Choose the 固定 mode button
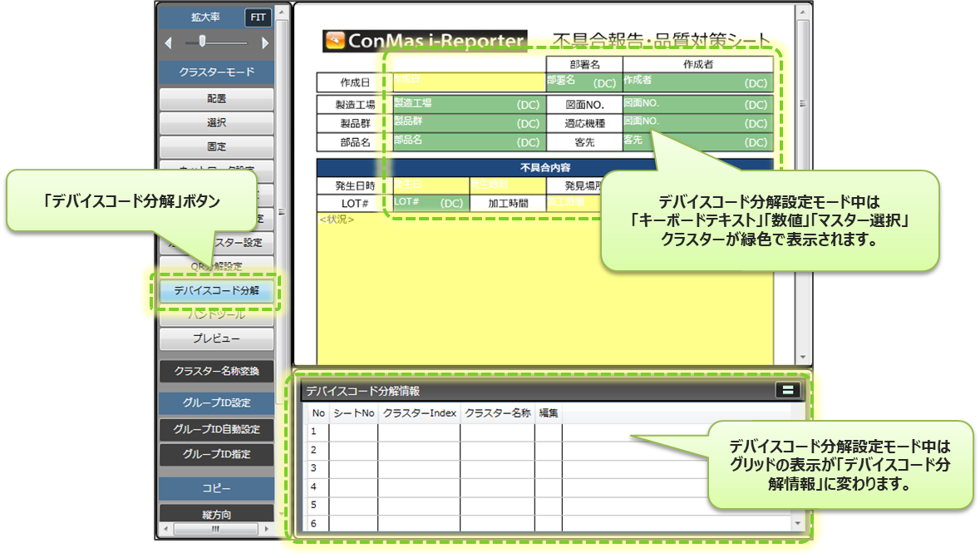 click(216, 147)
